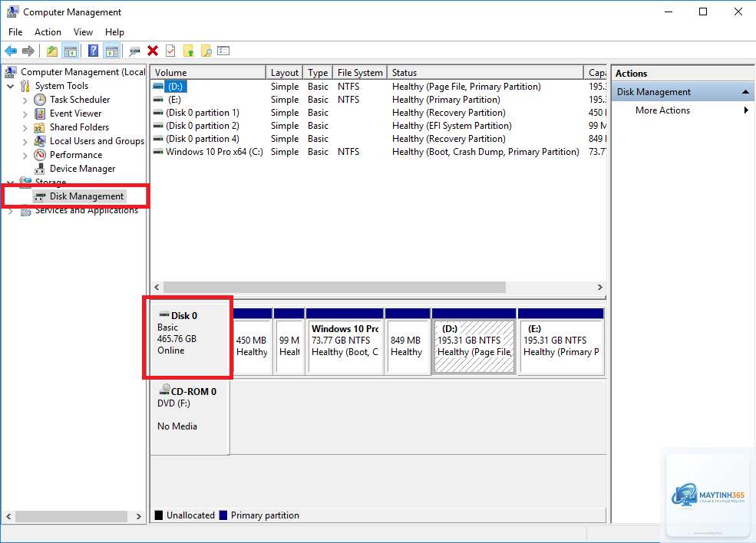Viewport: 756px width, 543px height.
Task: Expand the Shared Folders node
Action: pos(25,127)
